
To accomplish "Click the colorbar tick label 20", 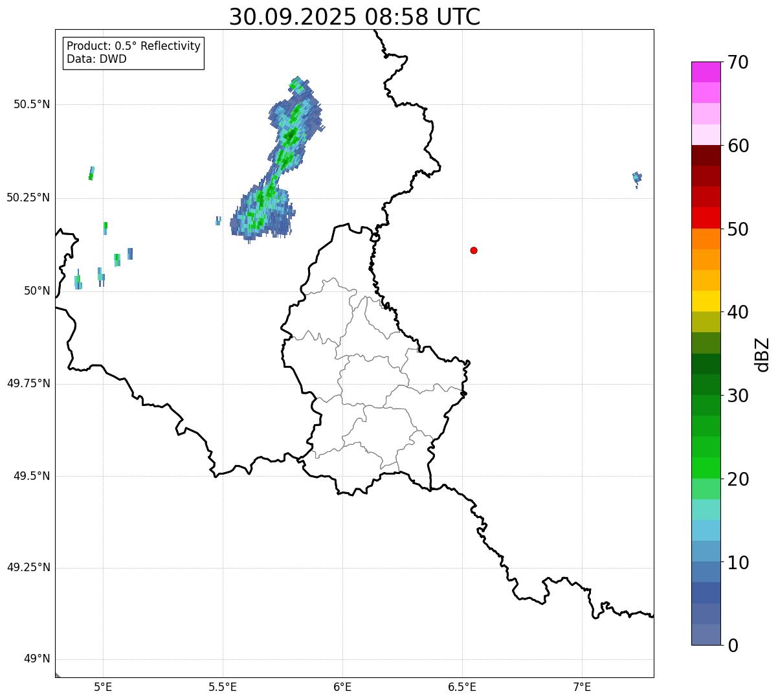I will [739, 479].
